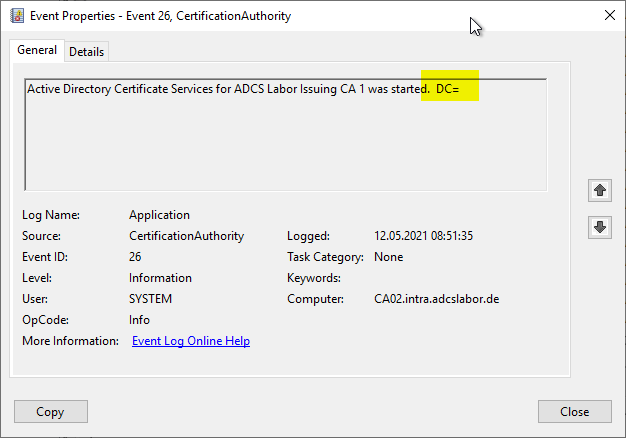Click the Task Category value None

[389, 257]
